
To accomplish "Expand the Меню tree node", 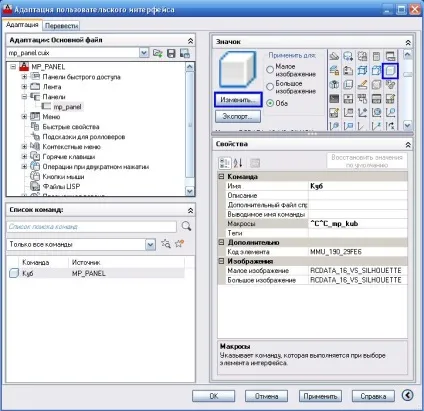I will tap(24, 117).
